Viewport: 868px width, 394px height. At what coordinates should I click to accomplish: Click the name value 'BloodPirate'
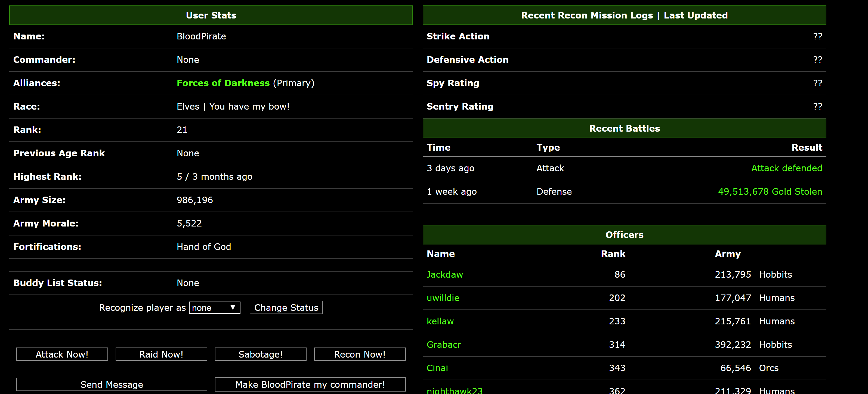[201, 36]
